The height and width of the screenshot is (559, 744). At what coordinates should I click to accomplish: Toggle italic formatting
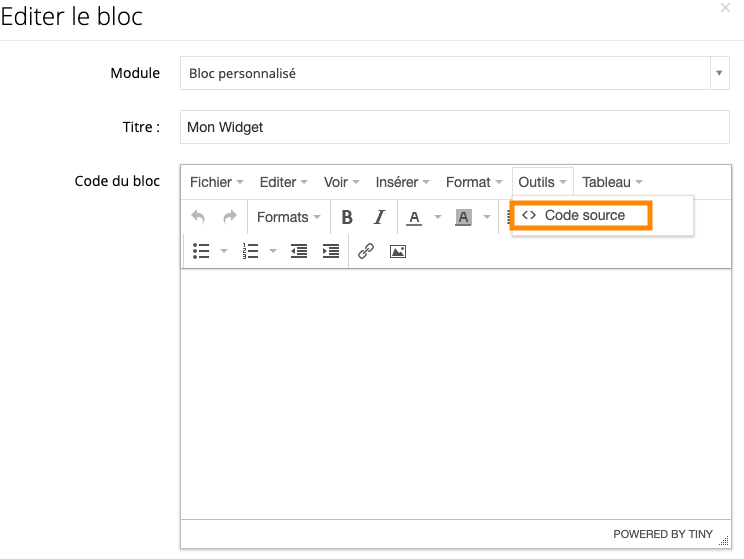(379, 217)
